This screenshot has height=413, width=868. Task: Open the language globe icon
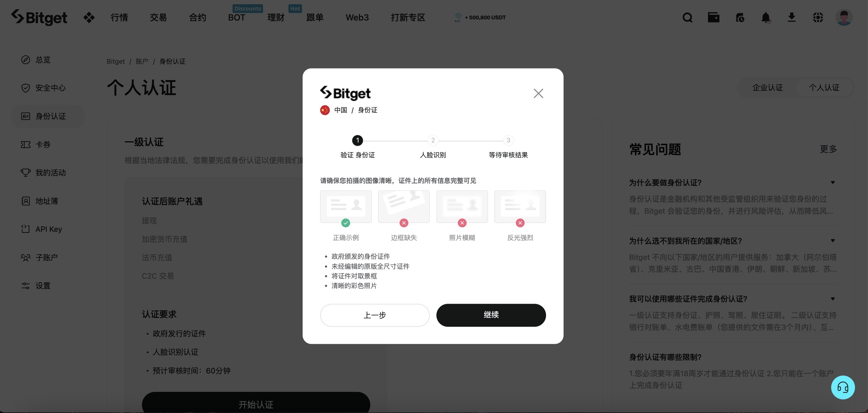tap(818, 18)
